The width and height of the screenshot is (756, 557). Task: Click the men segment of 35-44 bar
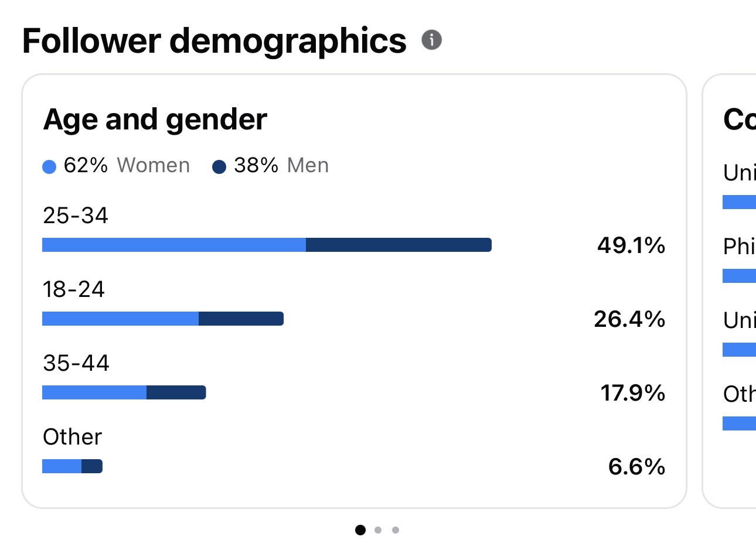coord(176,392)
